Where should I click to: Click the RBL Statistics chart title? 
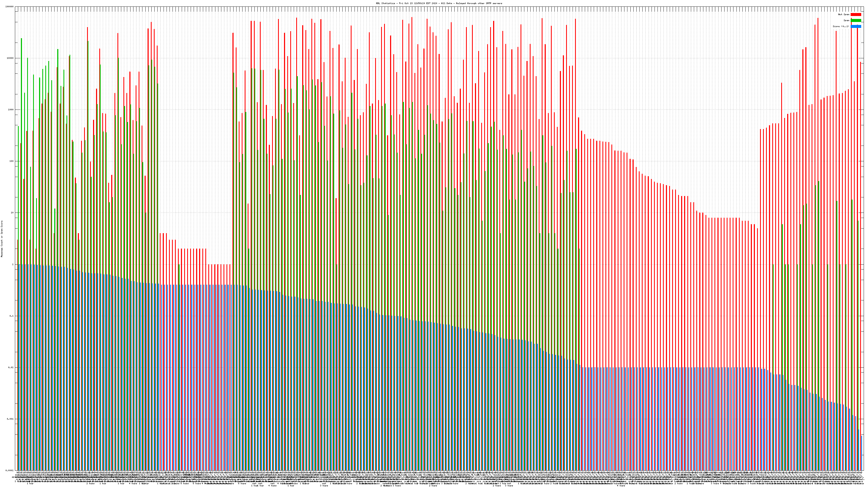(439, 3)
